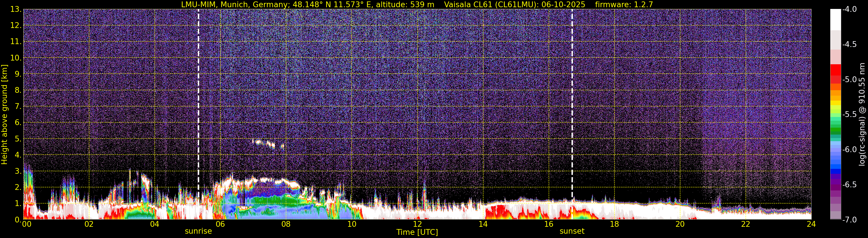This screenshot has width=868, height=238.
Task: Click the '11.' height axis tick label
Action: 16,42
